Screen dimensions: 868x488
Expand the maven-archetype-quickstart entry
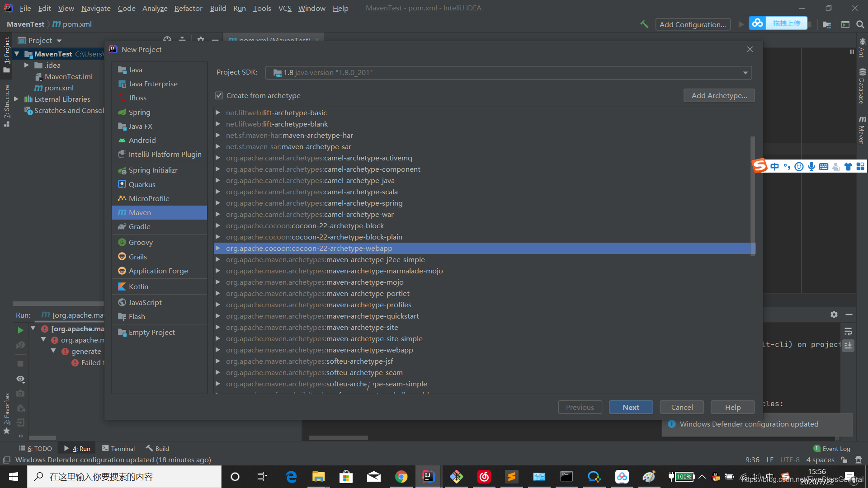pyautogui.click(x=218, y=316)
